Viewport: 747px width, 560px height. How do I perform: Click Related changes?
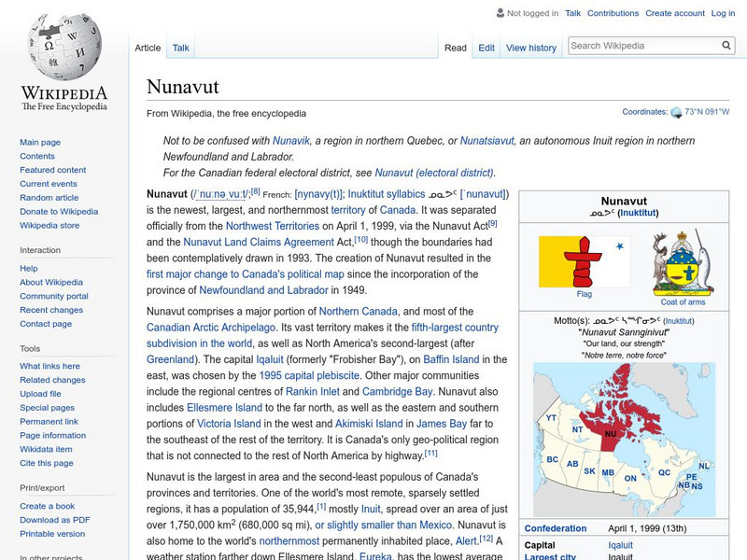pyautogui.click(x=52, y=380)
